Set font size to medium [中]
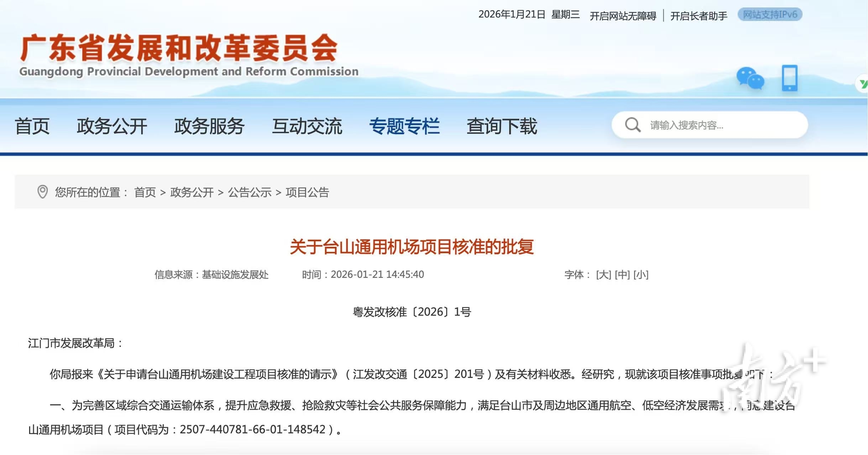Image resolution: width=868 pixels, height=455 pixels. [x=622, y=275]
